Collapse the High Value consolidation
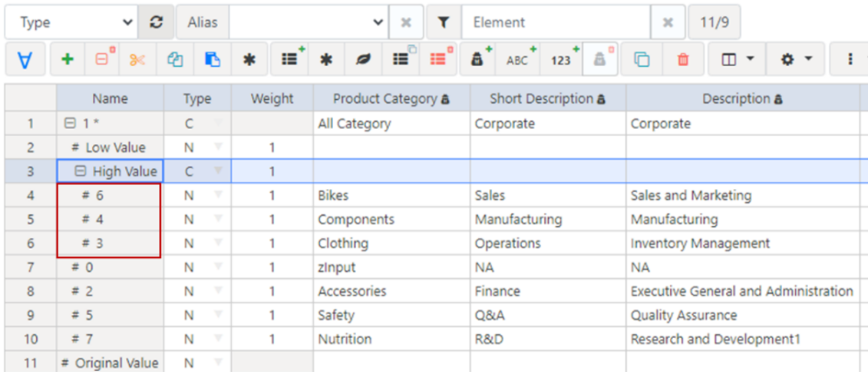 click(x=81, y=171)
